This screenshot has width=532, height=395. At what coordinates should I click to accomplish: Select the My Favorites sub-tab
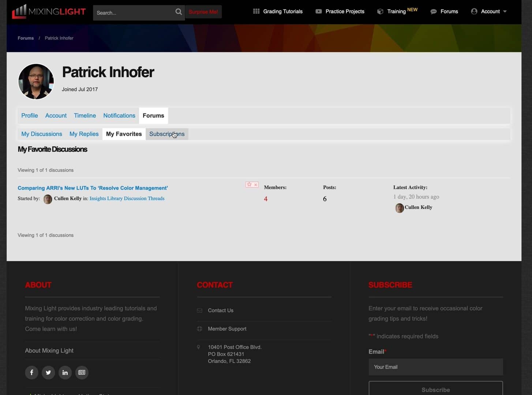coord(124,134)
